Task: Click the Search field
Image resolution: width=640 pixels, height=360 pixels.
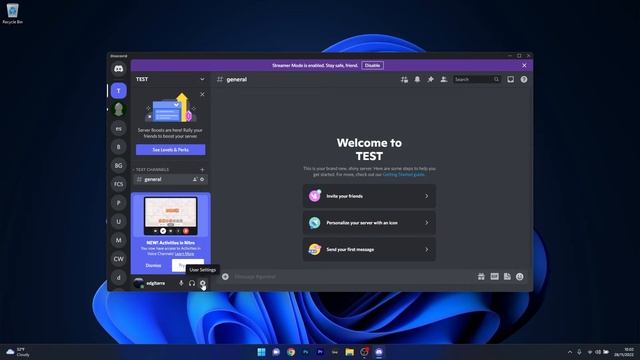Action: (x=477, y=80)
